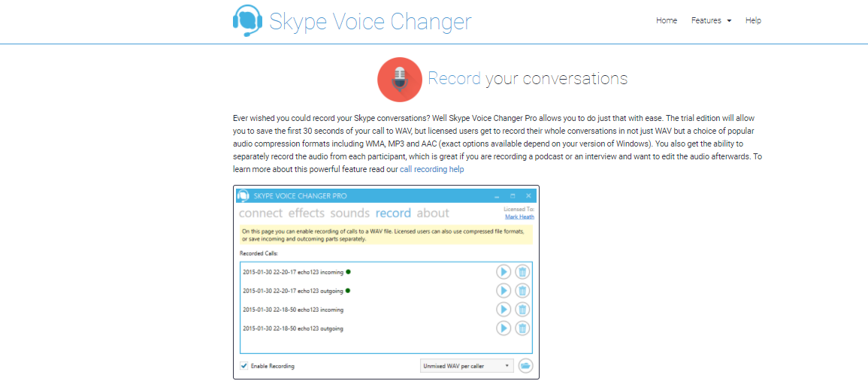
Task: Play the 22-18-50 echo123 outgoing recording
Action: pos(504,328)
